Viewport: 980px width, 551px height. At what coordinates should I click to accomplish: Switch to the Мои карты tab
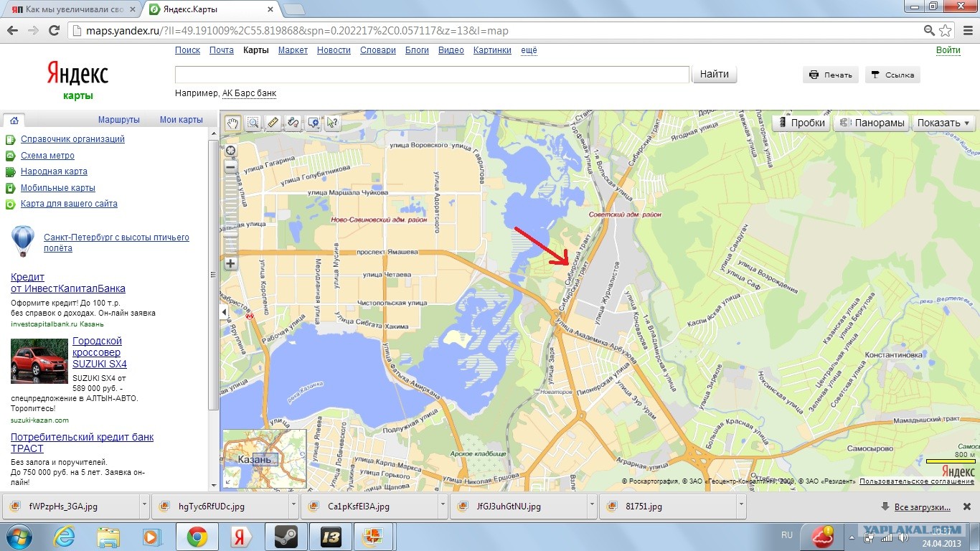(182, 120)
